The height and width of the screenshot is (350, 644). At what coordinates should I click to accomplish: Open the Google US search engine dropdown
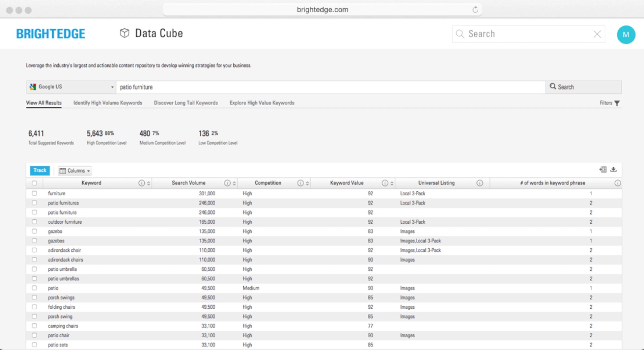coord(71,87)
